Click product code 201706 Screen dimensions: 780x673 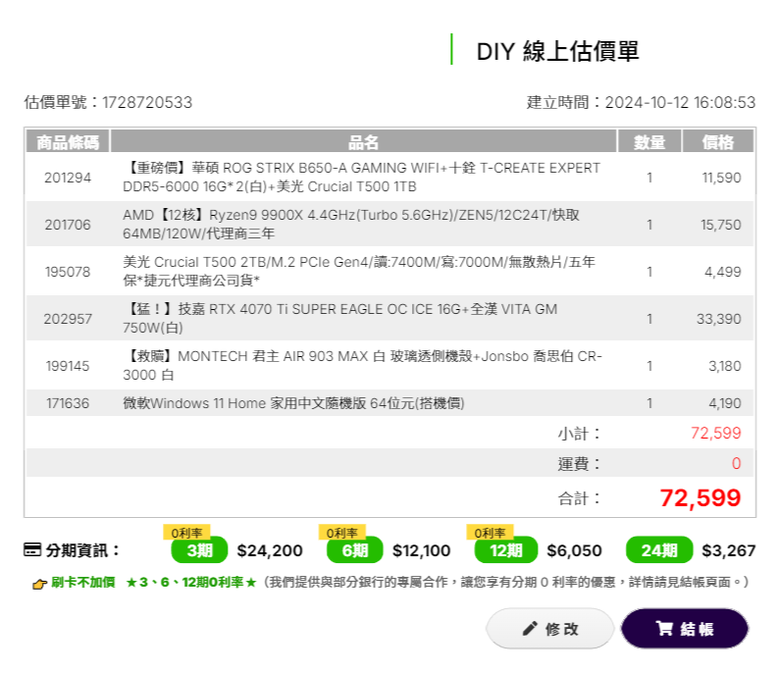click(68, 225)
